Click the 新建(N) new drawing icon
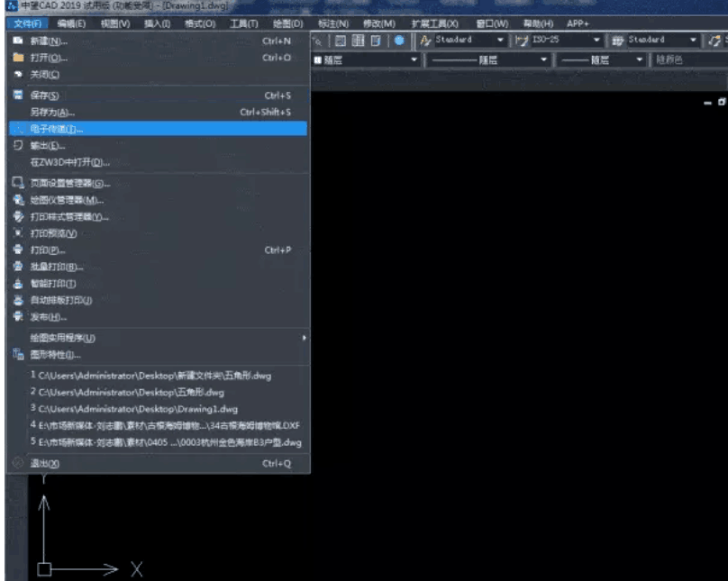 tap(18, 41)
